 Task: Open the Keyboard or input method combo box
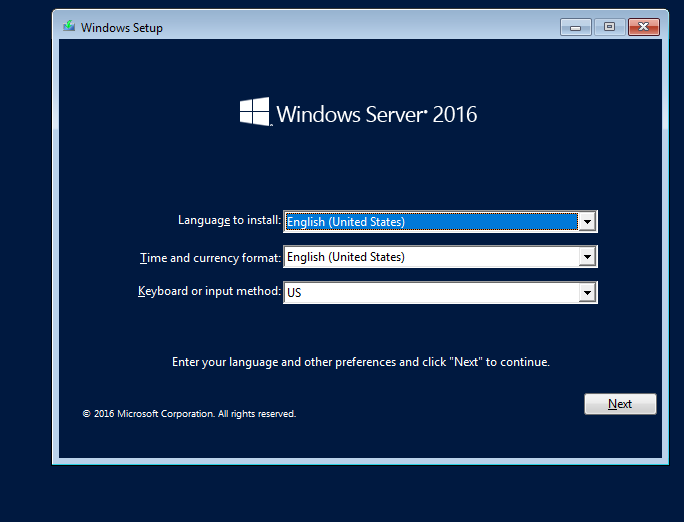tap(440, 292)
